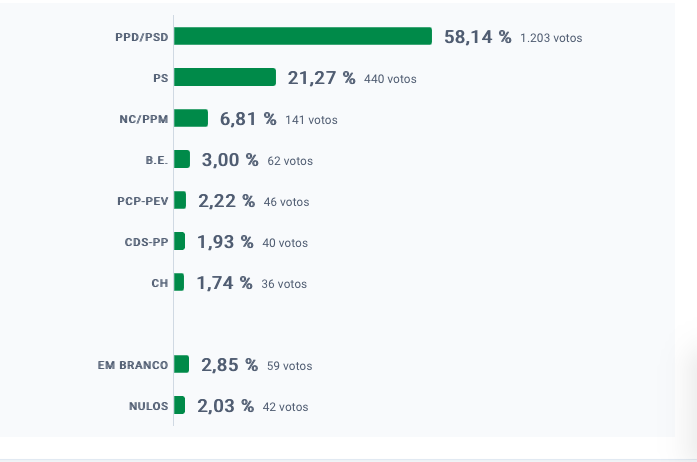Image resolution: width=697 pixels, height=462 pixels.
Task: Click the 6,81 % percentage value
Action: pyautogui.click(x=248, y=119)
